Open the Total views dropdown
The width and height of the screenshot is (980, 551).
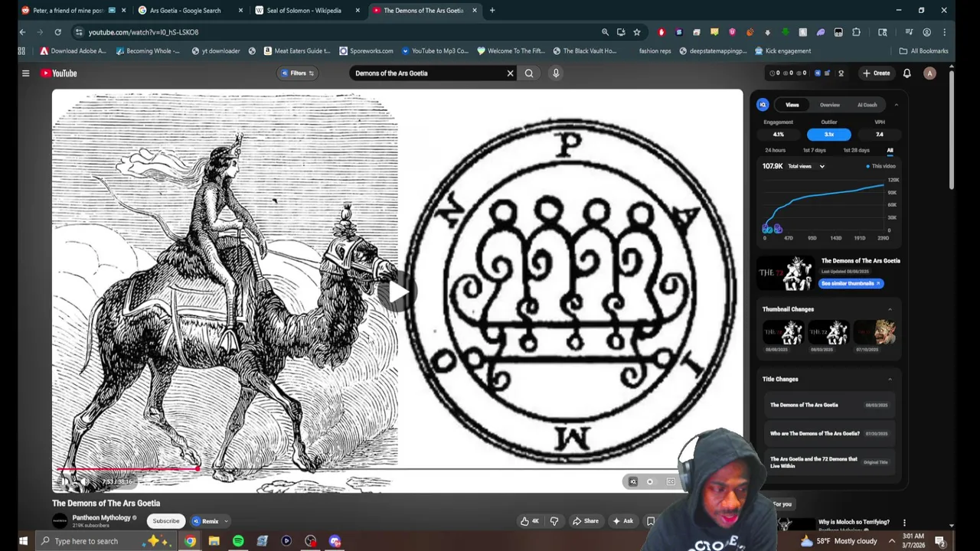click(806, 166)
